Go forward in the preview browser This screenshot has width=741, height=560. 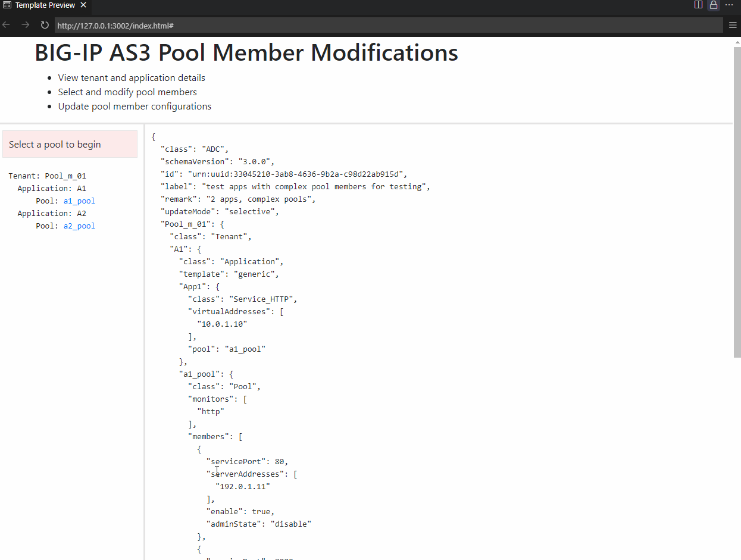pyautogui.click(x=26, y=25)
